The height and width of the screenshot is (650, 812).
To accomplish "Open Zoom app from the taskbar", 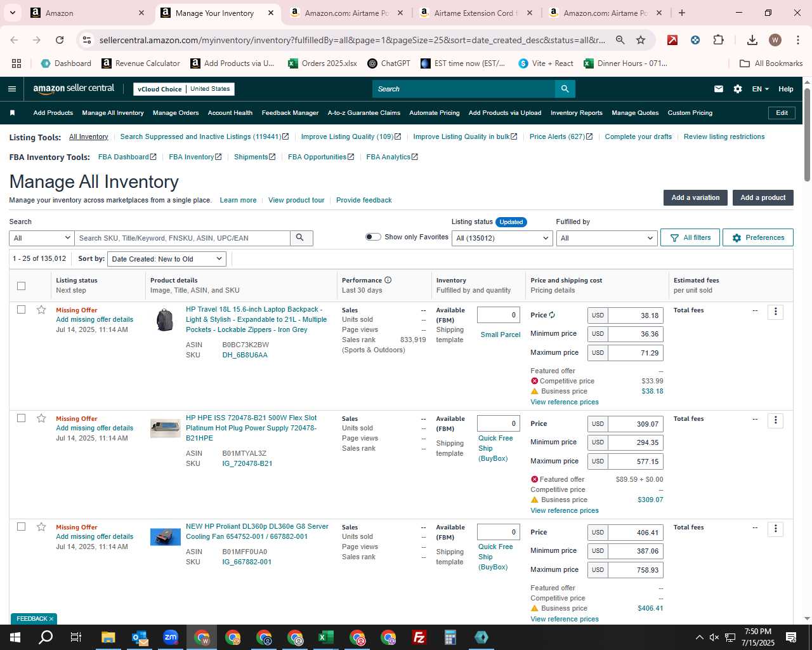I will (x=171, y=637).
